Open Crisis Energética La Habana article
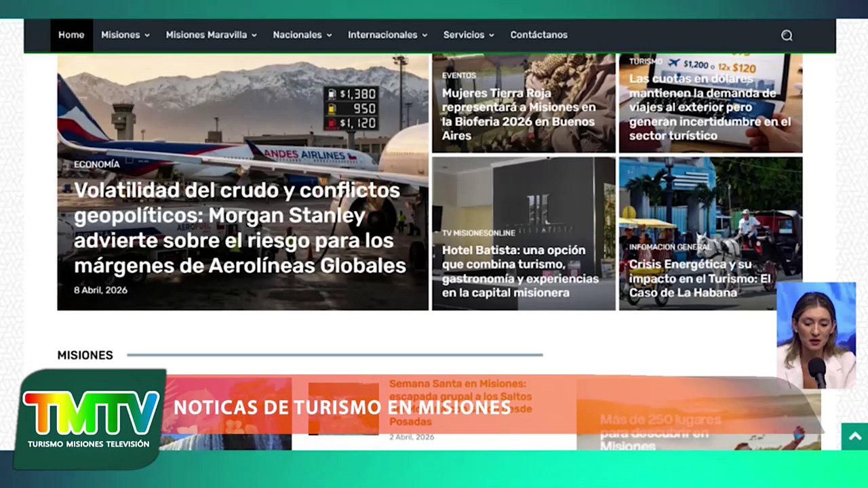Viewport: 868px width, 488px height. (700, 279)
